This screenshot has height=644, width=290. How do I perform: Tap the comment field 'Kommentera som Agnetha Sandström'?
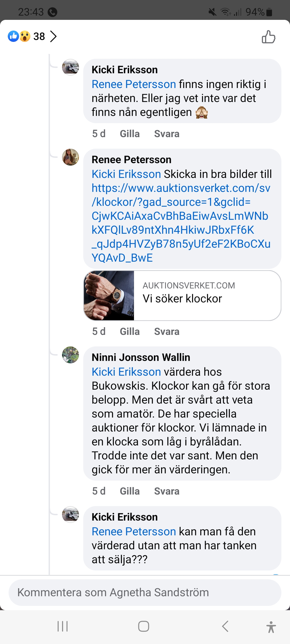point(145,592)
